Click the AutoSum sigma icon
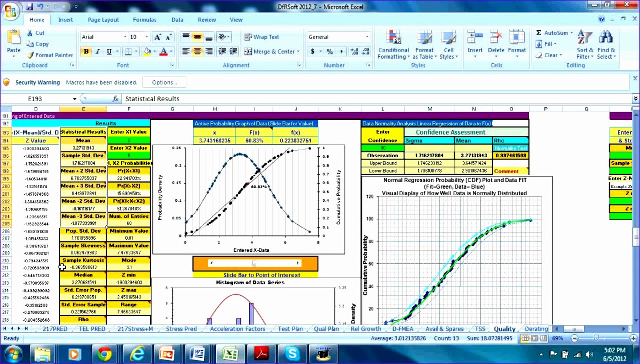Image resolution: width=640 pixels, height=364 pixels. point(538,32)
